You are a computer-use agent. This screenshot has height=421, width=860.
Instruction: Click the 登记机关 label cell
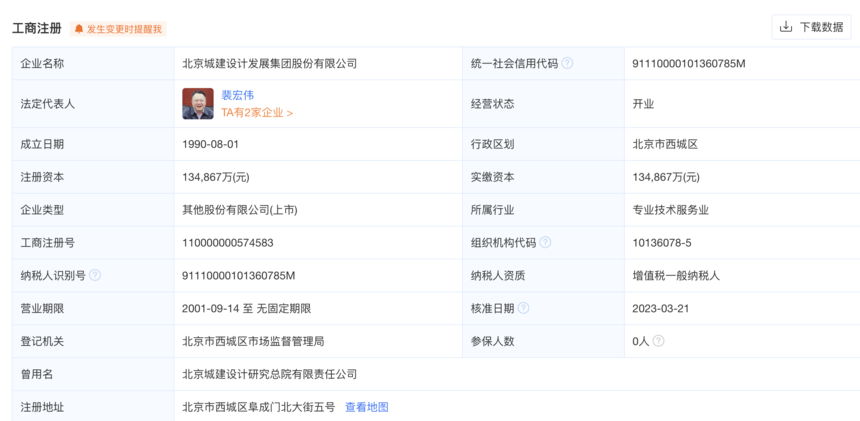click(93, 342)
